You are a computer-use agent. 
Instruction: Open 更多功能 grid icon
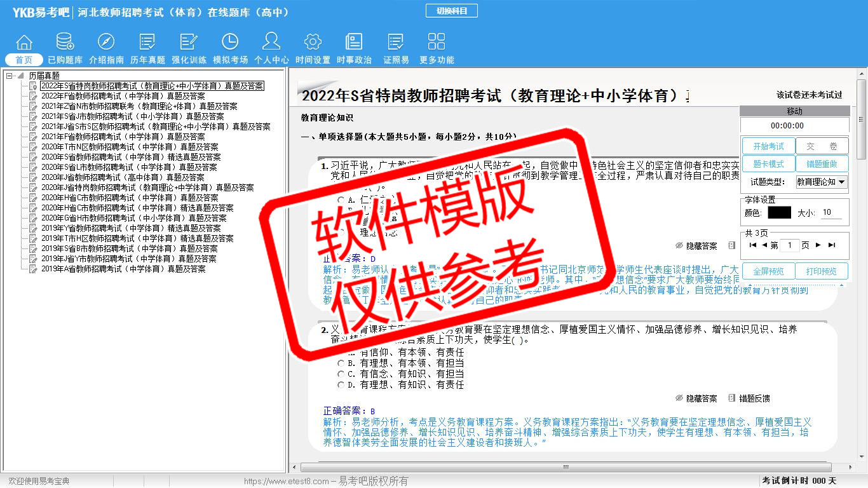[x=437, y=43]
